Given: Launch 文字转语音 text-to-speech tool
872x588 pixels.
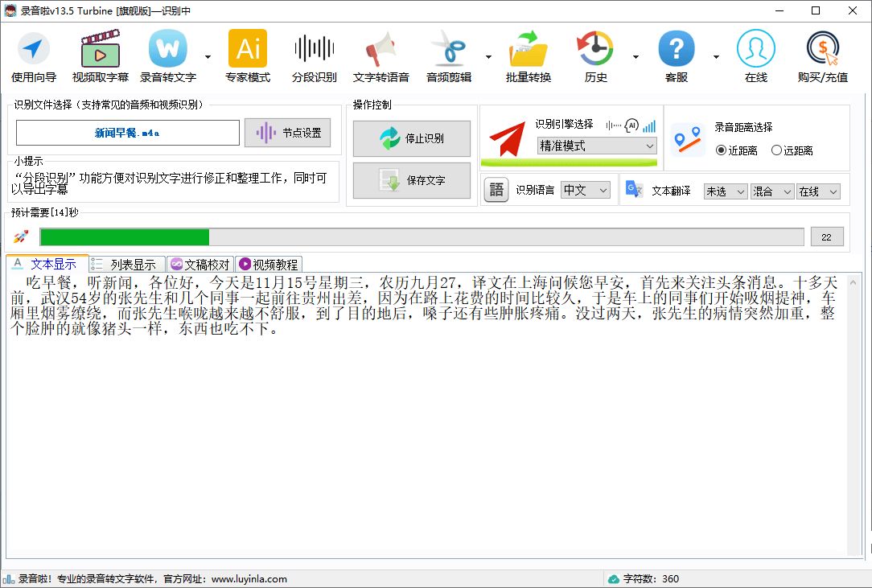Looking at the screenshot, I should point(380,50).
